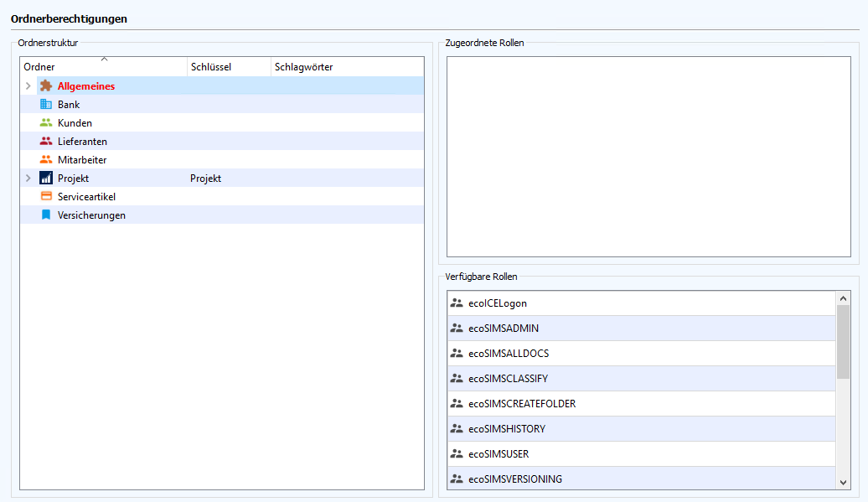Select the ecoSIMSADMIN role
This screenshot has height=502, width=868.
642,329
